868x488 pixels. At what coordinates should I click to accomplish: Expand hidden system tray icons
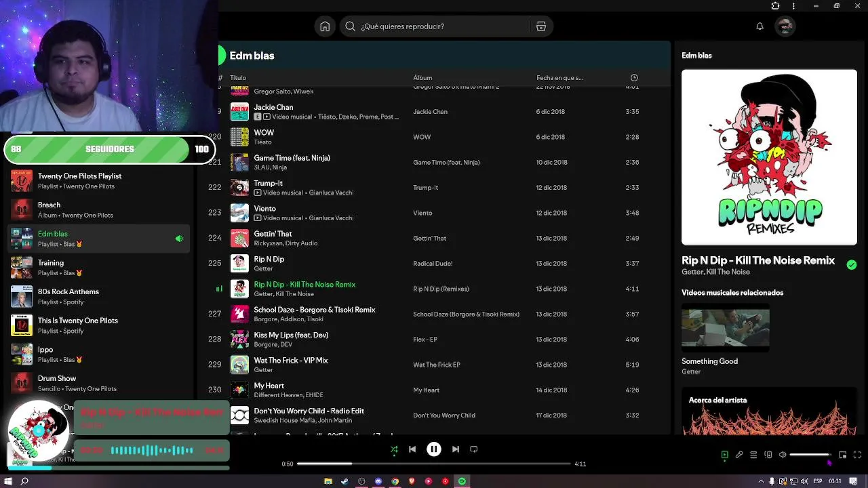[762, 481]
